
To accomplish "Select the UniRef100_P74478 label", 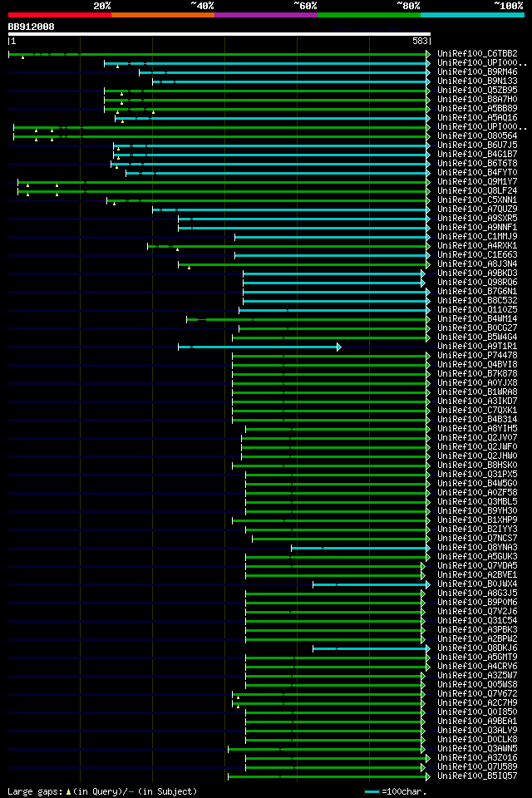I will (x=477, y=356).
